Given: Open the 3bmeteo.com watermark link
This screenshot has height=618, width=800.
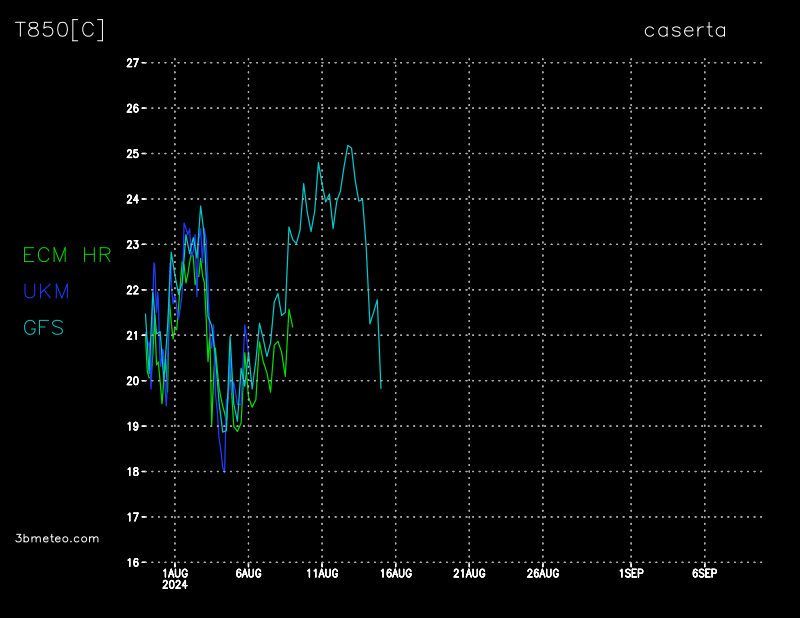Looking at the screenshot, I should [x=57, y=538].
